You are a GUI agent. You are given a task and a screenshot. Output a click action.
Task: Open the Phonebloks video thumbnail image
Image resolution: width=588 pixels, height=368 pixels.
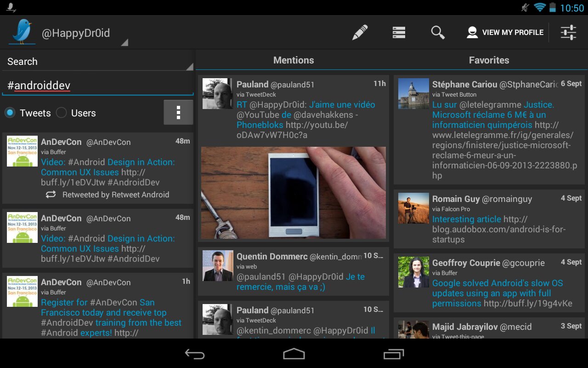[294, 192]
